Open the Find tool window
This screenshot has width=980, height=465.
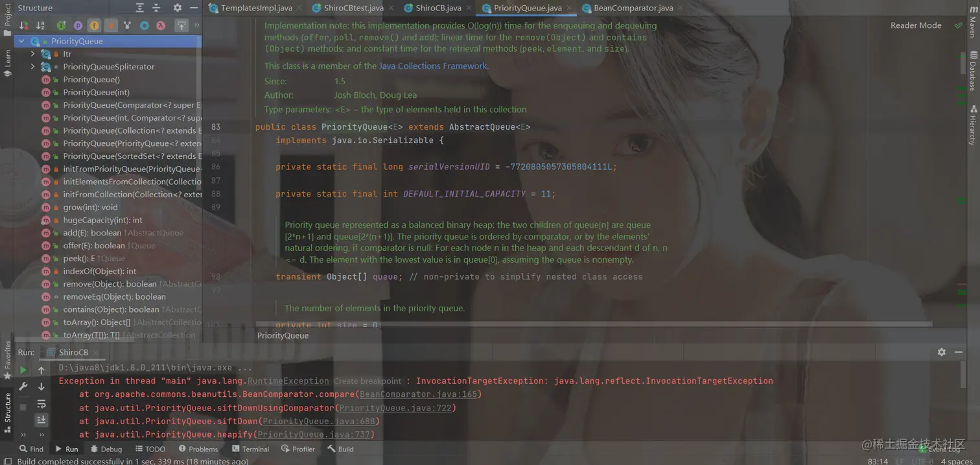click(x=31, y=449)
